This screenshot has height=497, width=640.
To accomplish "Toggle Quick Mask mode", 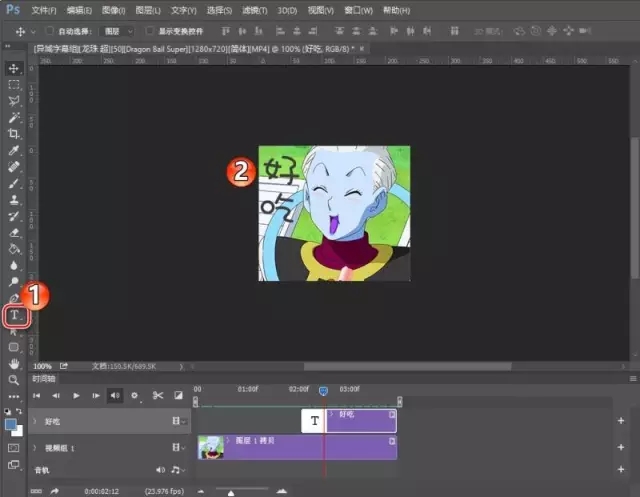I will pos(13,448).
